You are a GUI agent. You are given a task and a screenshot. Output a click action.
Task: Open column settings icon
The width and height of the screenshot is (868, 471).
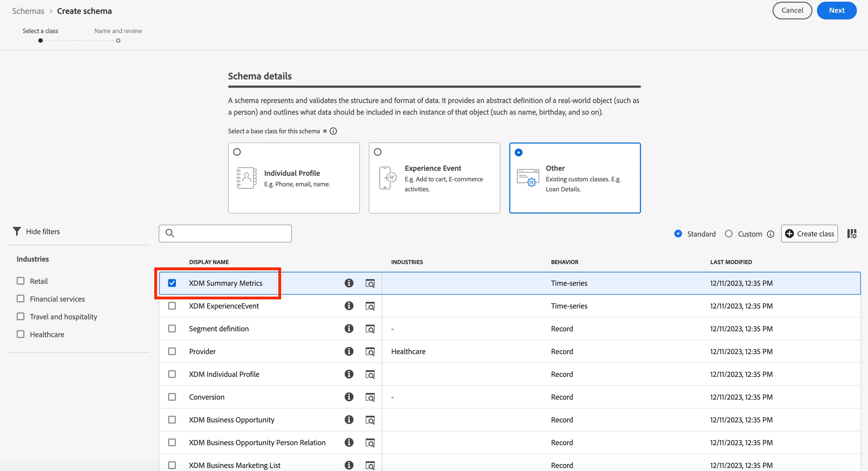(852, 234)
